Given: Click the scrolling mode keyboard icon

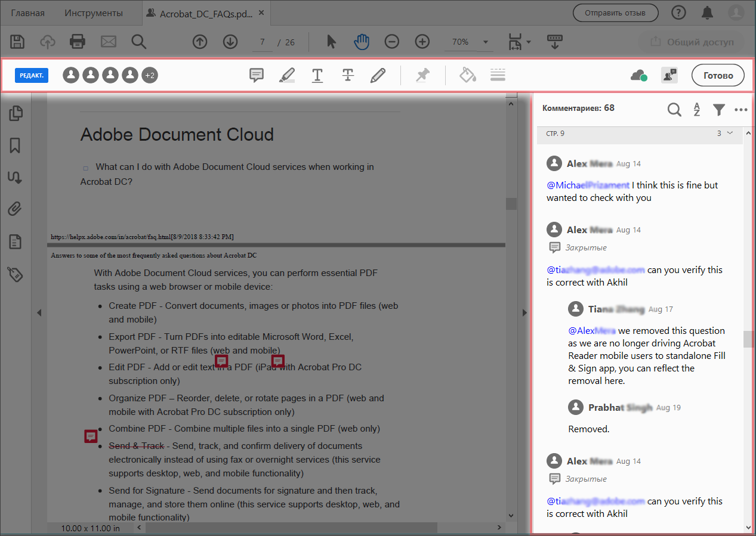Looking at the screenshot, I should pyautogui.click(x=555, y=42).
